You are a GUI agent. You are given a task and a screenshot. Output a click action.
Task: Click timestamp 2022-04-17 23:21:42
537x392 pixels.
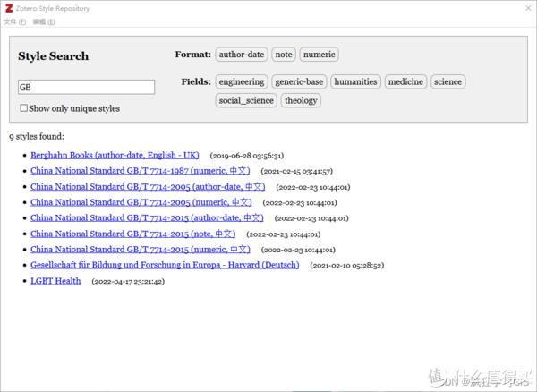pos(128,282)
